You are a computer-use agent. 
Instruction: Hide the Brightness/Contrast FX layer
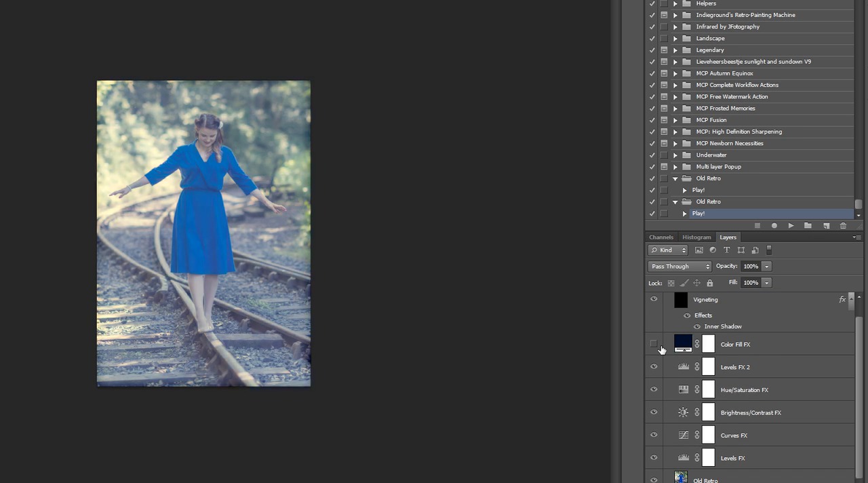pyautogui.click(x=654, y=412)
